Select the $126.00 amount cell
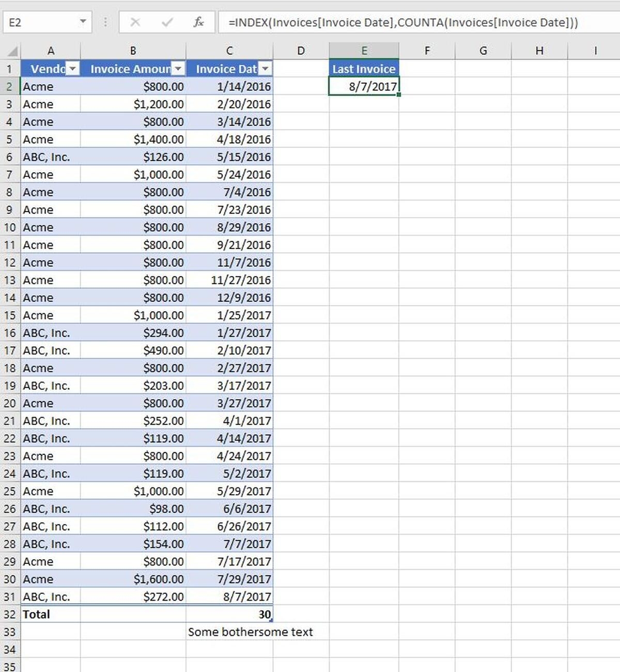 [133, 157]
